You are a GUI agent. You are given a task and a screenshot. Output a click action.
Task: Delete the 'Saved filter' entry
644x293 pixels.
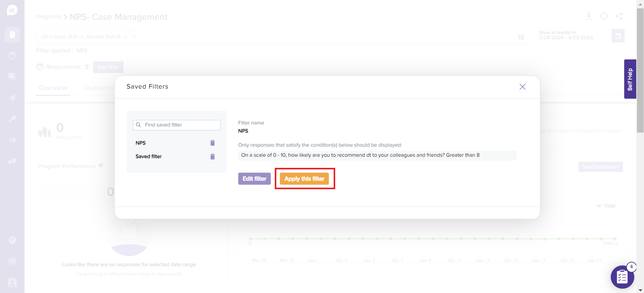point(213,157)
